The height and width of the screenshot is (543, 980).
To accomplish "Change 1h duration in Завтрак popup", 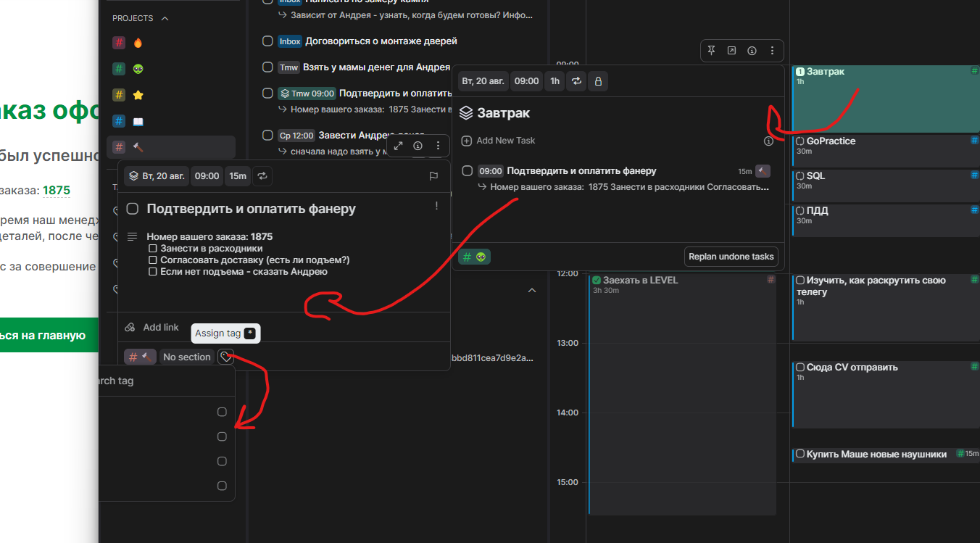I will tap(555, 81).
